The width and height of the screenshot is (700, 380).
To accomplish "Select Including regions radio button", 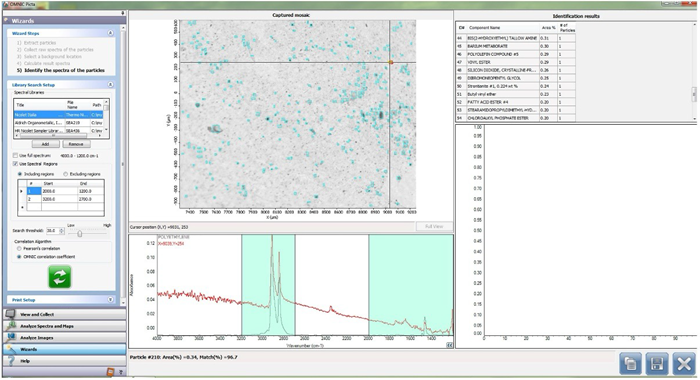I will (20, 174).
